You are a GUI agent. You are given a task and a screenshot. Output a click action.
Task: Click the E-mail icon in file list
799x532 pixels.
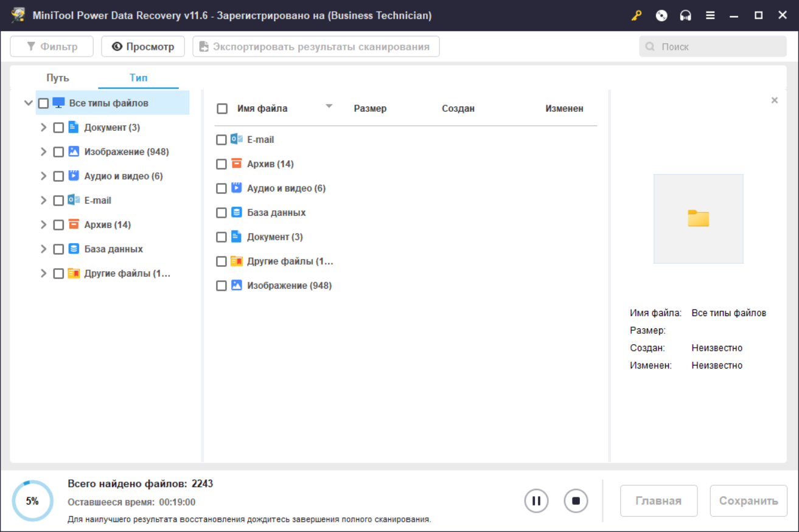tap(237, 139)
